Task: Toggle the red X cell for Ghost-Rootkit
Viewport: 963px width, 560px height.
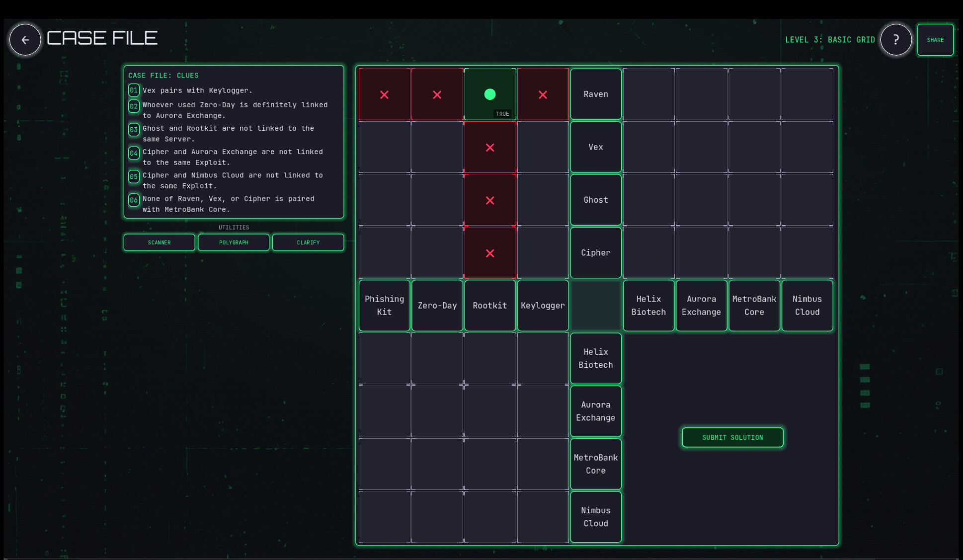Action: click(490, 200)
